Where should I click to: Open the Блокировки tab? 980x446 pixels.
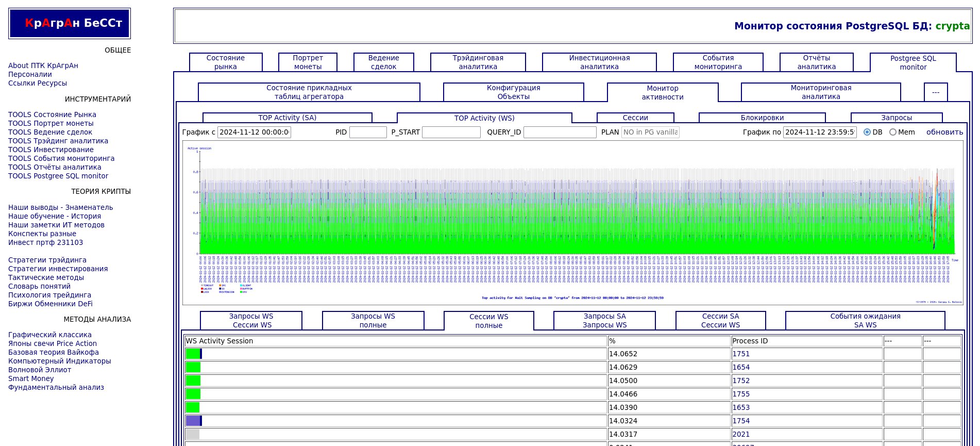tap(762, 118)
